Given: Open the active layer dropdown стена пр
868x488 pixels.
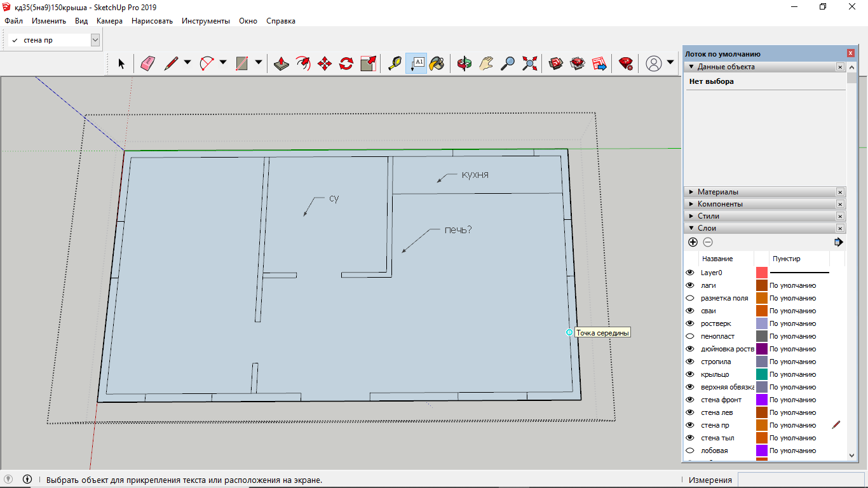Looking at the screenshot, I should [x=95, y=40].
